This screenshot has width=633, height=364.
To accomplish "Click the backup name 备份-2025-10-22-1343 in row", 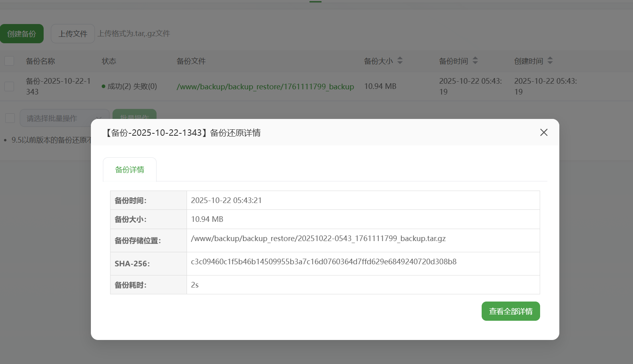I will click(x=58, y=86).
